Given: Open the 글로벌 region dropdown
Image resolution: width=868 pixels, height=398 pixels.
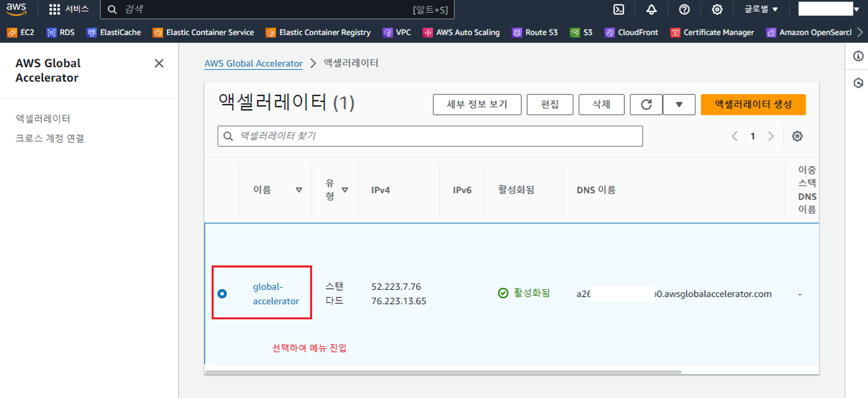Looking at the screenshot, I should 761,9.
